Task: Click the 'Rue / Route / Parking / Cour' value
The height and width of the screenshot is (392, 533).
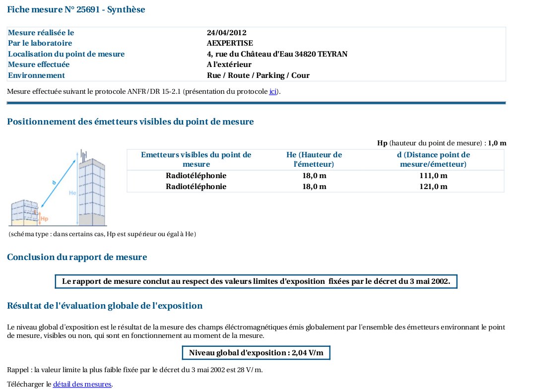Action: pyautogui.click(x=258, y=75)
